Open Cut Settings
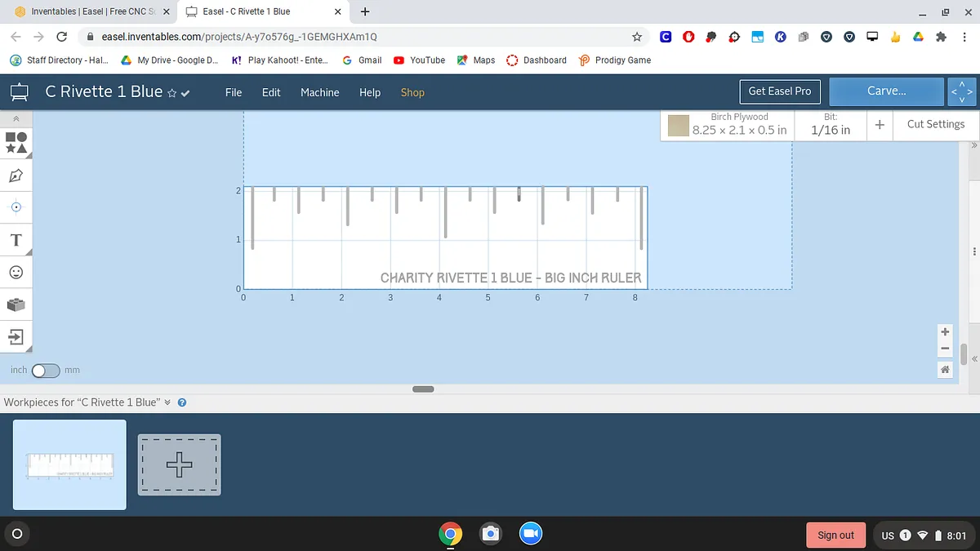 click(936, 124)
